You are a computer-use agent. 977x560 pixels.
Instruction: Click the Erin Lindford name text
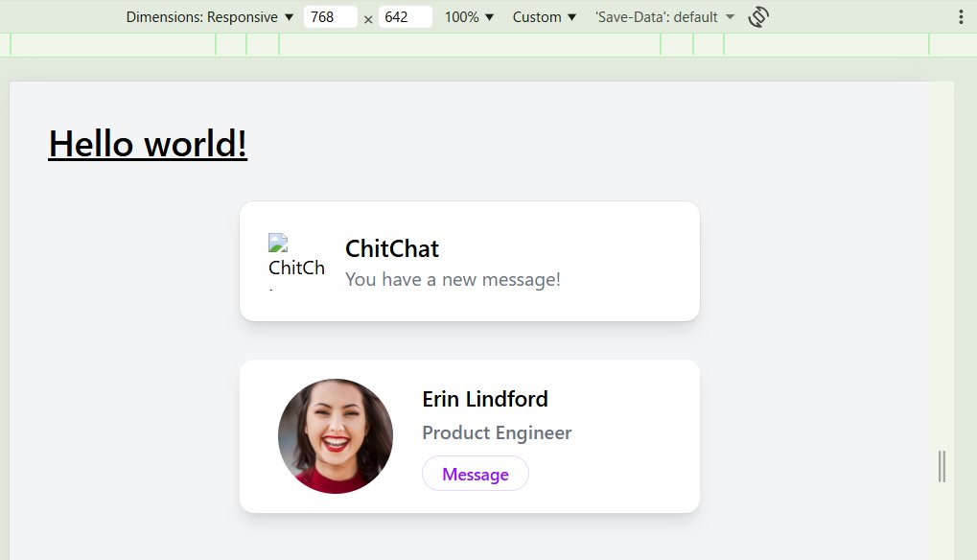coord(485,399)
